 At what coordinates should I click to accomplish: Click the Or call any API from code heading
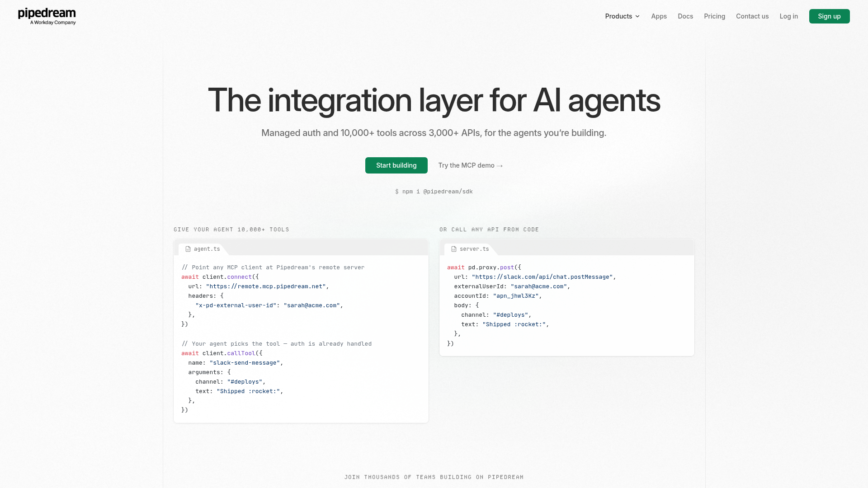[489, 230]
